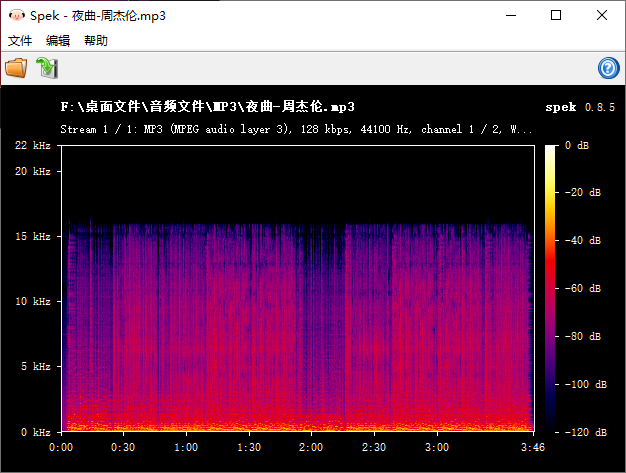Click the 10 kHz frequency label

pyautogui.click(x=33, y=301)
